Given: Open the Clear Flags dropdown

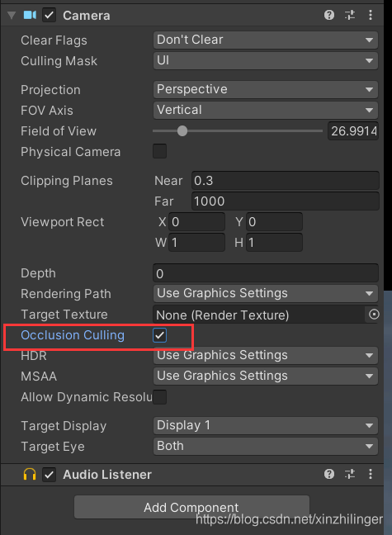Looking at the screenshot, I should click(266, 40).
